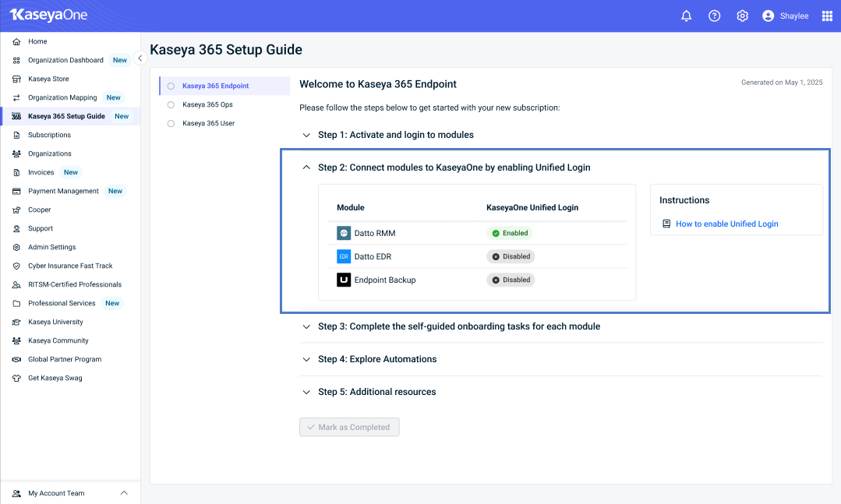The width and height of the screenshot is (841, 504).
Task: Expand Step 3 onboarding tasks chevron
Action: [x=306, y=326]
